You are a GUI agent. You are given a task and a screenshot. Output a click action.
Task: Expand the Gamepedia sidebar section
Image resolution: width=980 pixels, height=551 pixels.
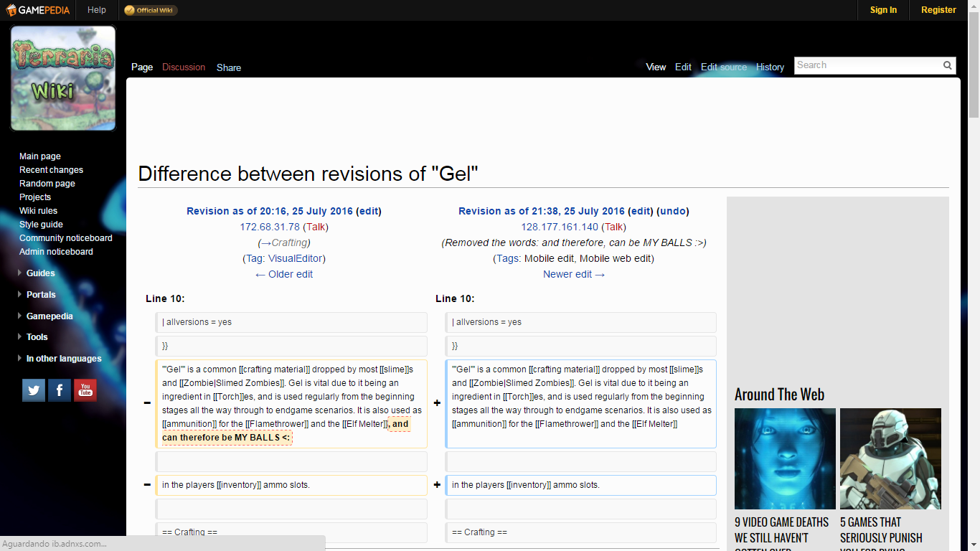50,316
